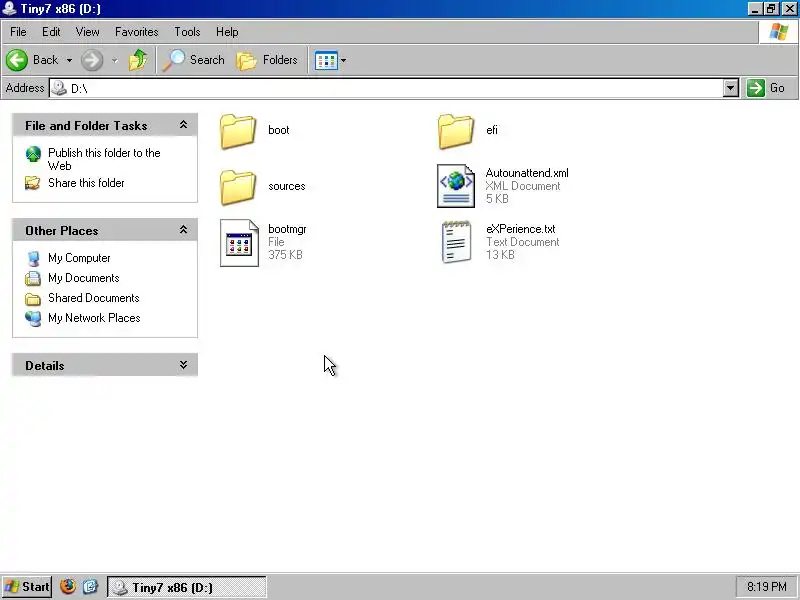This screenshot has height=600, width=800.
Task: Open My Computer from Other Places
Action: (x=79, y=258)
